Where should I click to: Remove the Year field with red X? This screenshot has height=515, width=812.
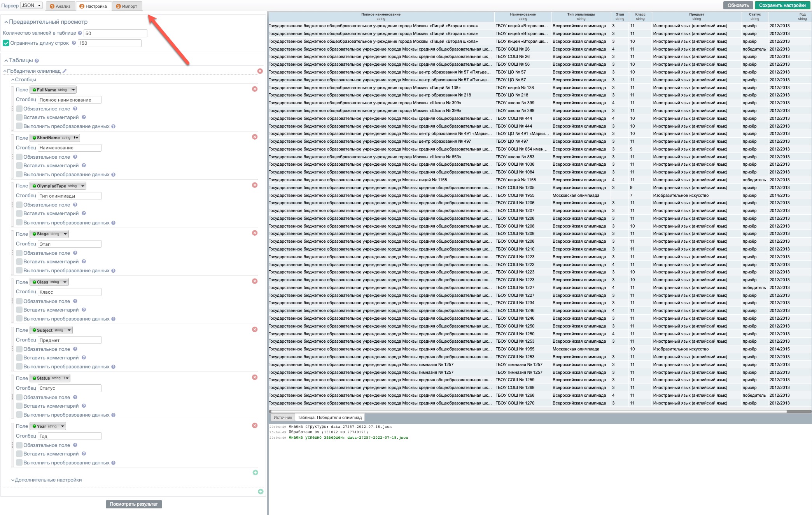click(x=255, y=426)
